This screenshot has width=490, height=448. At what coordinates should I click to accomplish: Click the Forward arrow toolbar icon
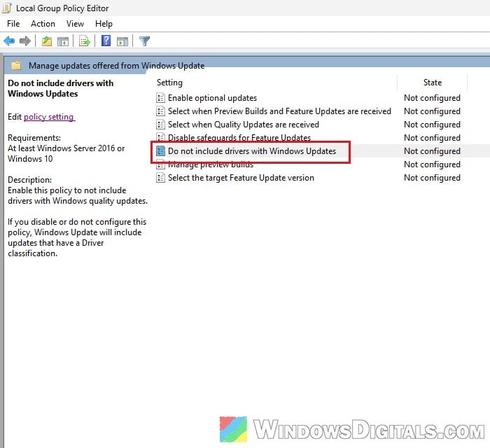click(25, 41)
